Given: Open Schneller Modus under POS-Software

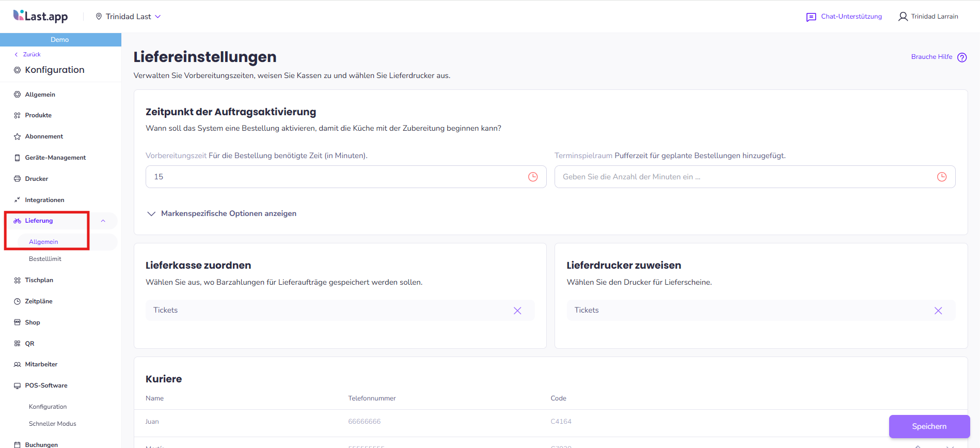Looking at the screenshot, I should 52,424.
